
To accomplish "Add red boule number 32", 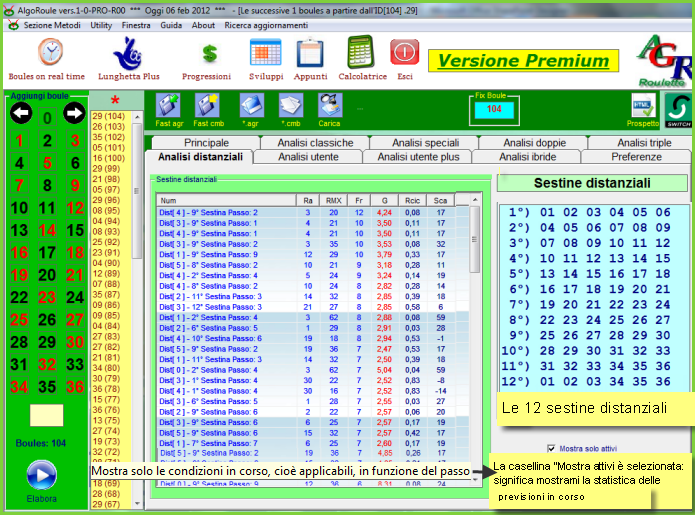I will [x=47, y=364].
